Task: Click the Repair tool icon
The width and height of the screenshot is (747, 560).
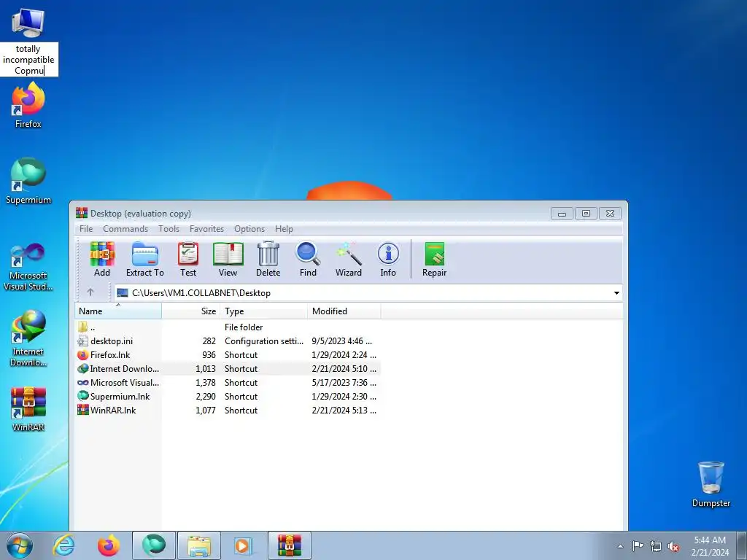Action: coord(434,259)
